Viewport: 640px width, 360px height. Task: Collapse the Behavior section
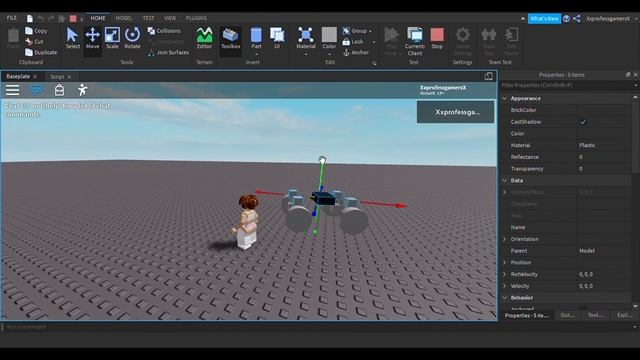click(x=505, y=298)
